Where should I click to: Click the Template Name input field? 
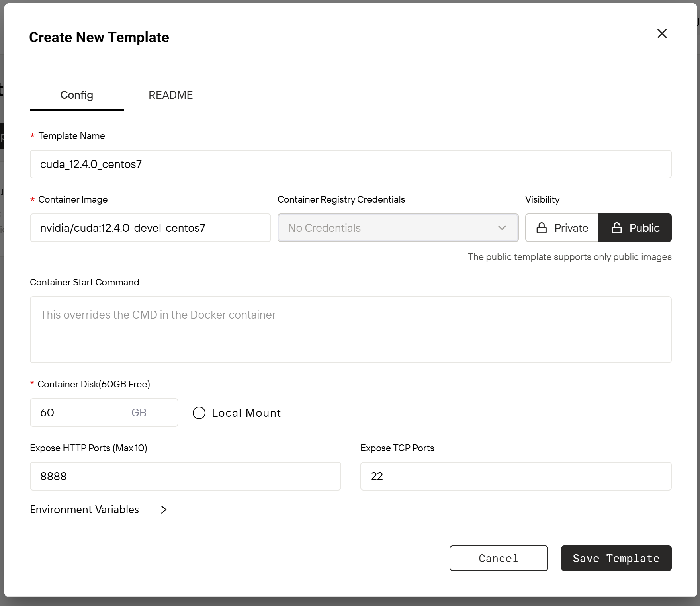click(350, 164)
